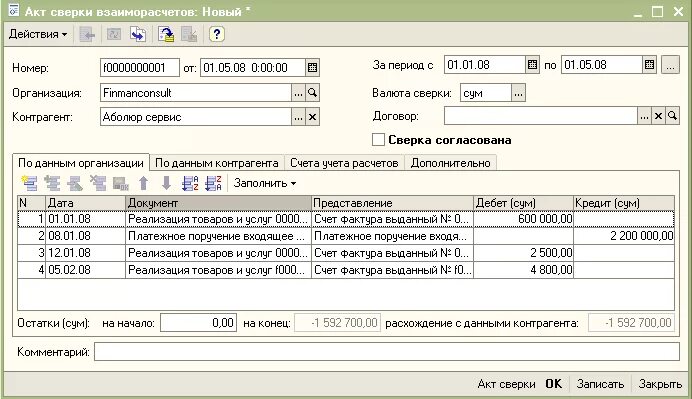
Task: Click the 600 000,00 debit cell
Action: pos(523,219)
